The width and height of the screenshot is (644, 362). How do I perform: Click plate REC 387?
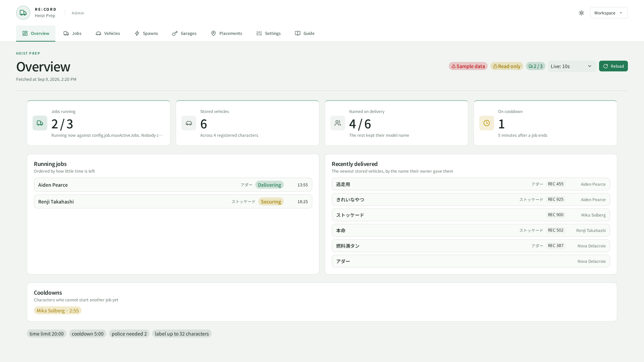pyautogui.click(x=555, y=246)
